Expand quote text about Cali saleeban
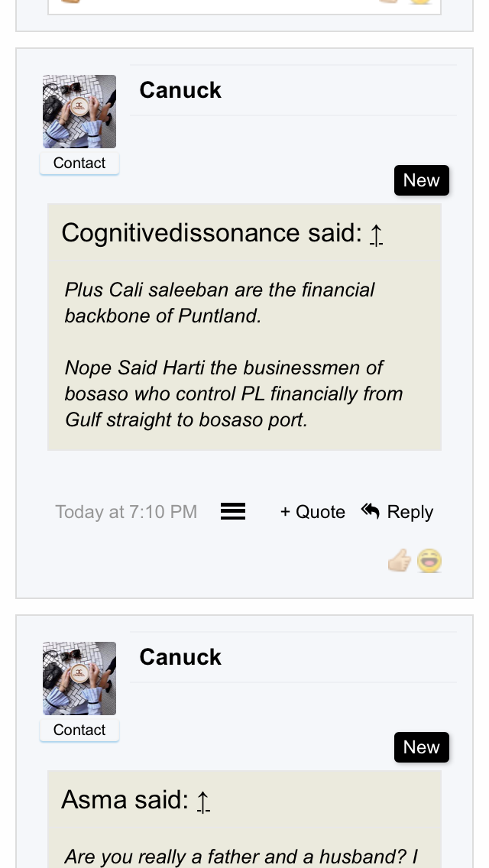489x868 pixels. pyautogui.click(x=219, y=303)
